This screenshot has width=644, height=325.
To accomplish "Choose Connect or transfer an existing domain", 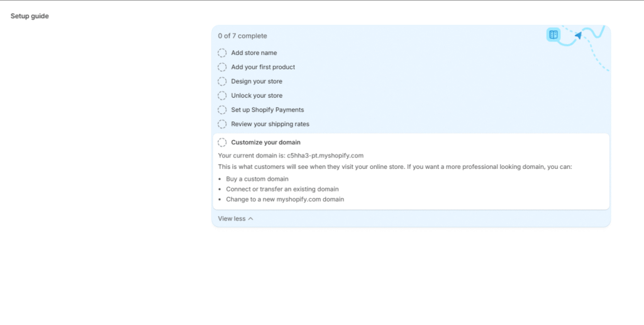I will tap(282, 189).
